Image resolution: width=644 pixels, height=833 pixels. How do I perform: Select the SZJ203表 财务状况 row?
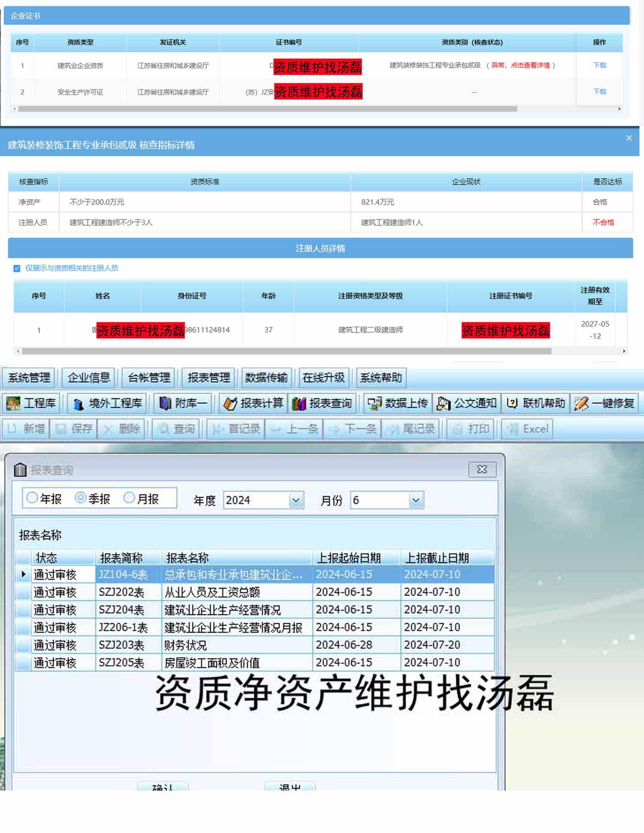pyautogui.click(x=255, y=645)
